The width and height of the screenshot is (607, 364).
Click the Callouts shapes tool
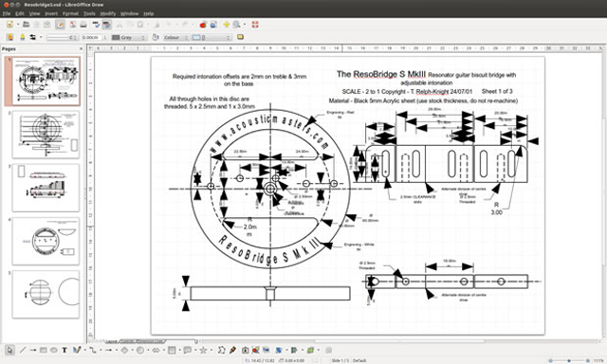pyautogui.click(x=188, y=350)
